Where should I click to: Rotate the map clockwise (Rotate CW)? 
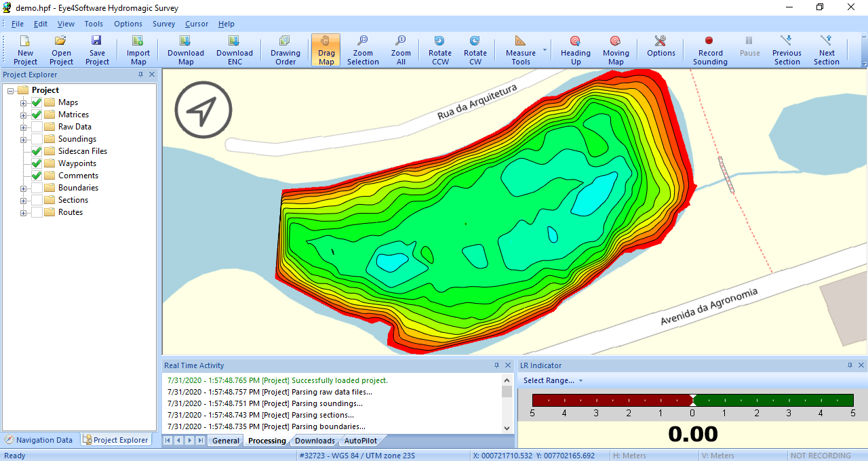475,50
